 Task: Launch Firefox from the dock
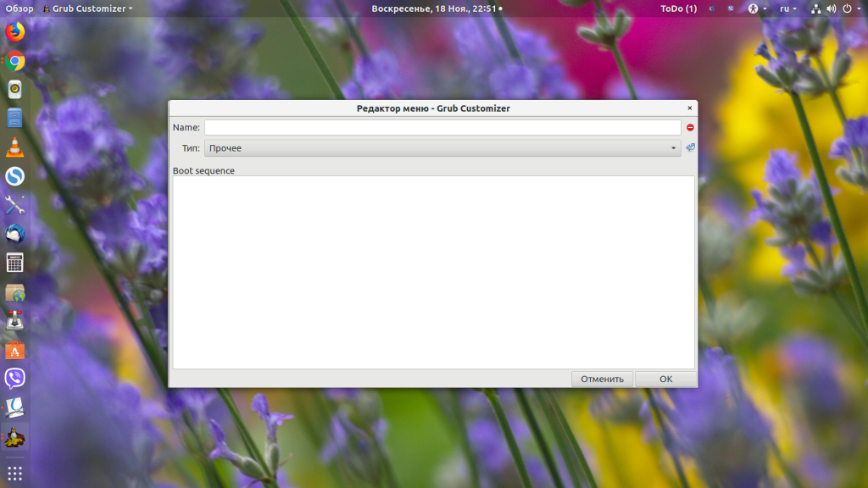[14, 32]
